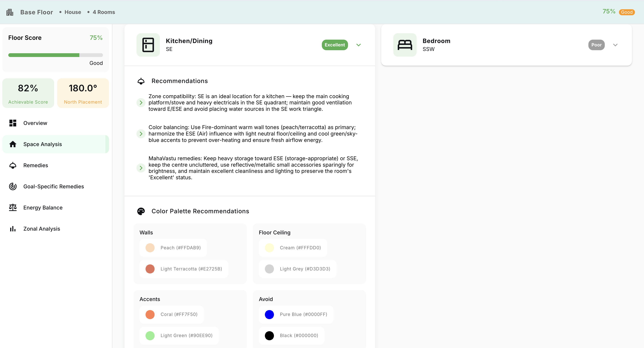The image size is (644, 348).
Task: Expand the Zone compatibility recommendation arrow
Action: click(x=141, y=102)
